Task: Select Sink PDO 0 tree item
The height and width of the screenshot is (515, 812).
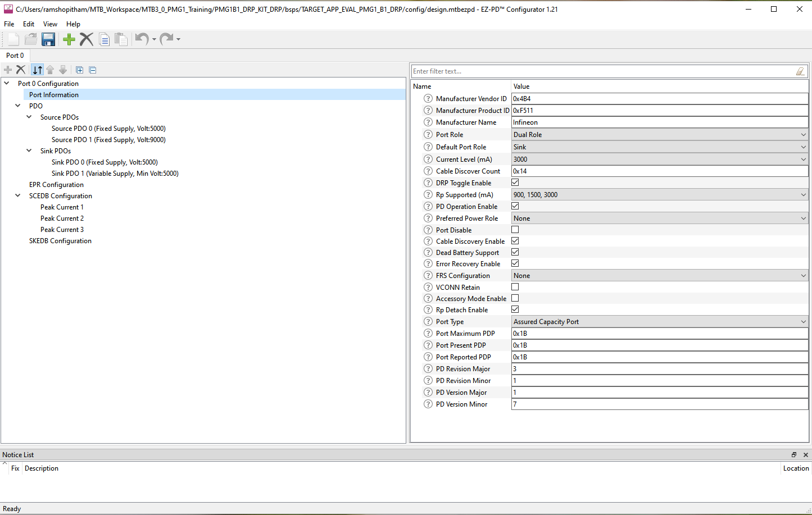Action: pos(105,162)
